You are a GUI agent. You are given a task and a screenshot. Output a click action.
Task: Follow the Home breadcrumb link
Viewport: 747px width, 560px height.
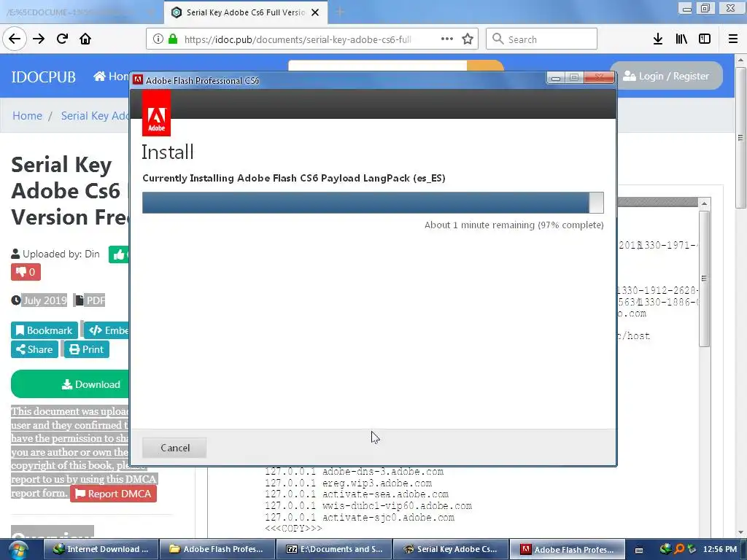click(x=27, y=116)
